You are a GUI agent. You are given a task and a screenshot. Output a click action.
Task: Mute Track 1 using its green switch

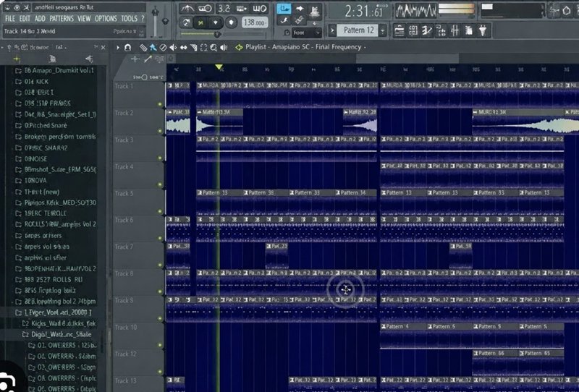[x=160, y=104]
